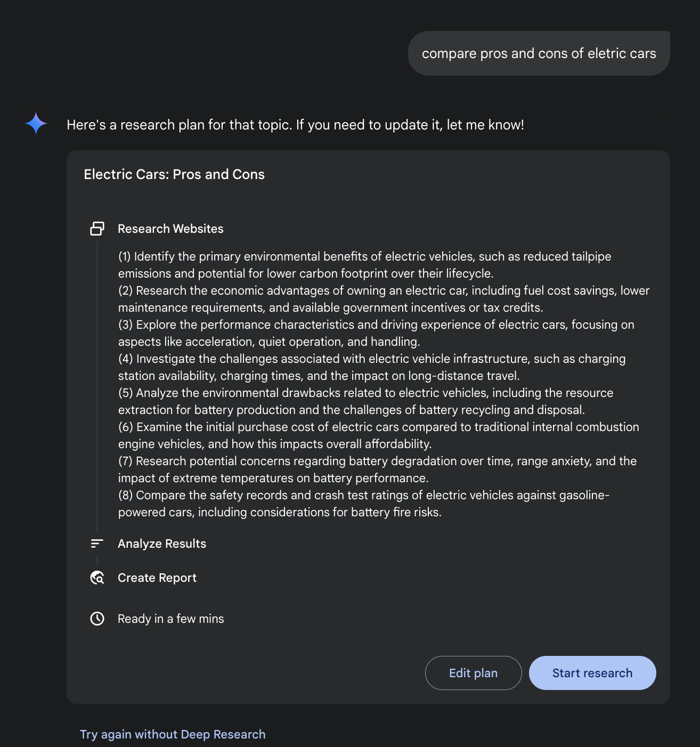Click the research plan intro message text
The width and height of the screenshot is (700, 747).
(296, 125)
